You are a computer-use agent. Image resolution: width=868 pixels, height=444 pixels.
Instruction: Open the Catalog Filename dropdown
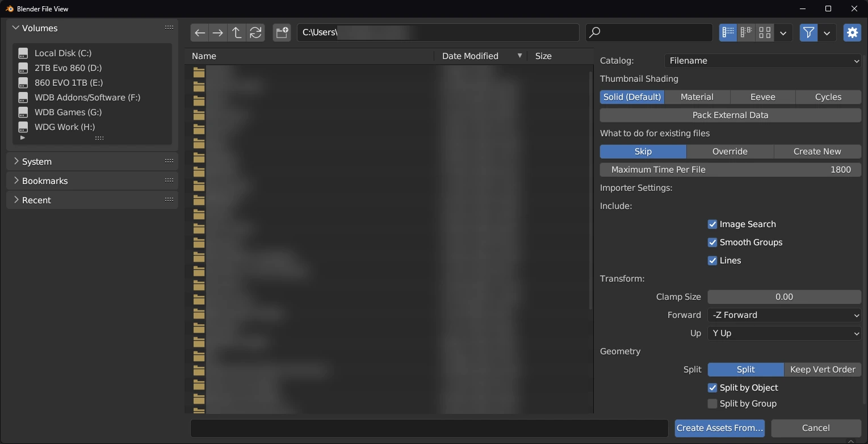coord(762,61)
